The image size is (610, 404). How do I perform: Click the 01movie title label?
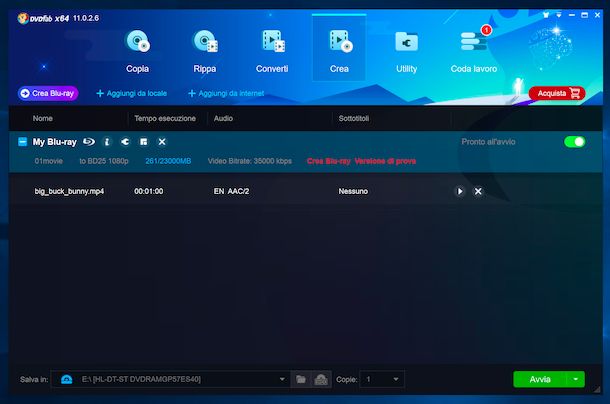pos(49,161)
